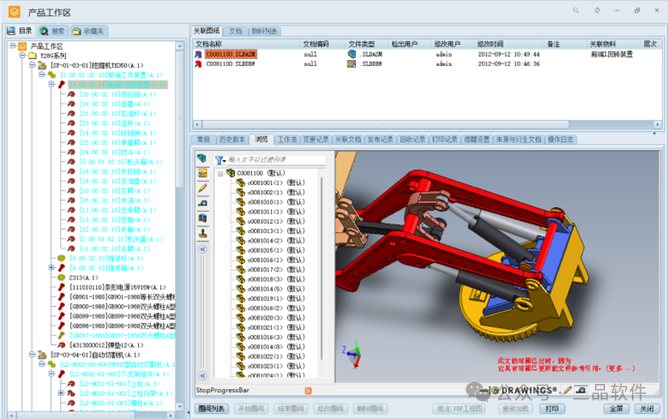Click the 全屏 button
This screenshot has width=668, height=419.
pyautogui.click(x=616, y=408)
